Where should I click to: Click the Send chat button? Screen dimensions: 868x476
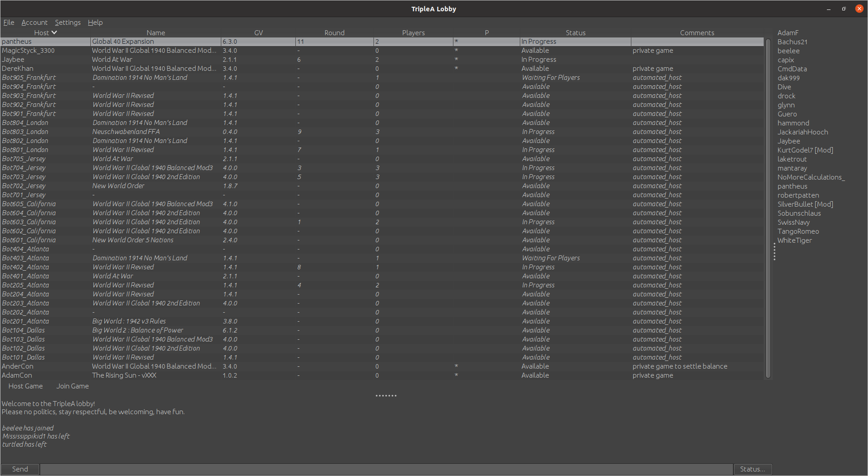[x=20, y=469]
